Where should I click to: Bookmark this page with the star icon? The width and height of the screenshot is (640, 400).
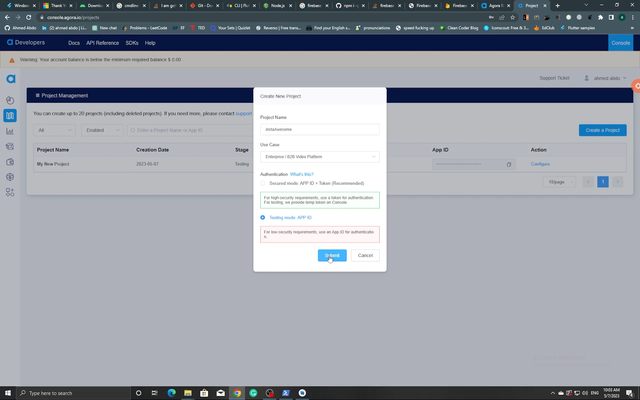click(x=513, y=18)
